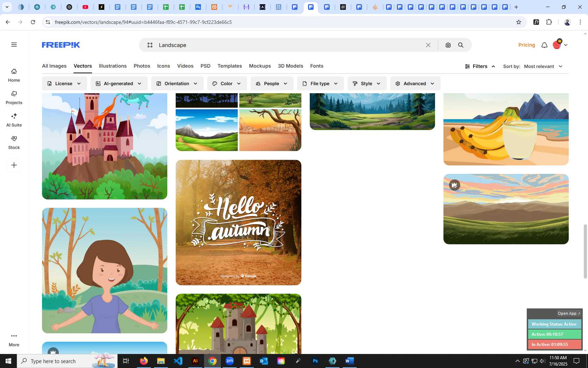Switch to the All Images tab

(54, 66)
